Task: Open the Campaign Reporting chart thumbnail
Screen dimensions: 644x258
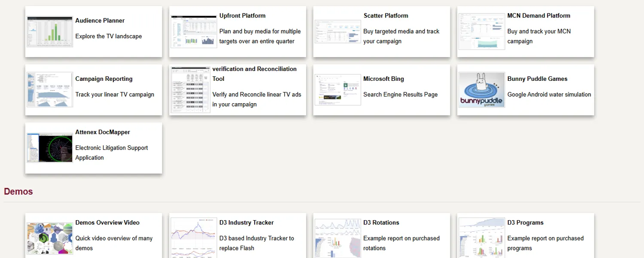Action: click(50, 89)
